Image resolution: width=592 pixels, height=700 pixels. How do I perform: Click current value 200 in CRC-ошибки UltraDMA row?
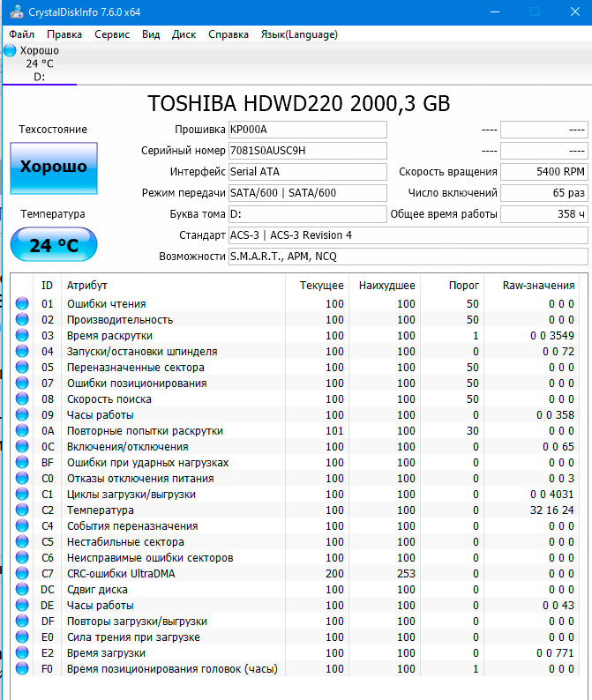(334, 573)
